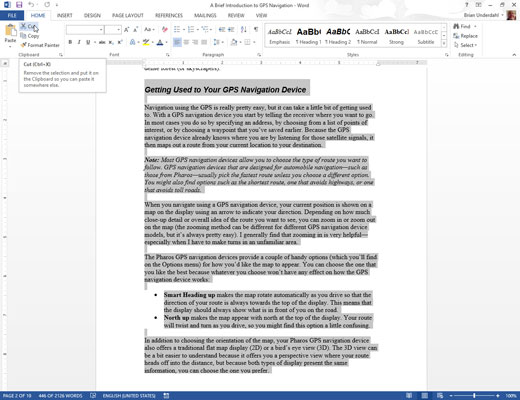
Task: Toggle strikethrough formatting
Action: (102, 42)
